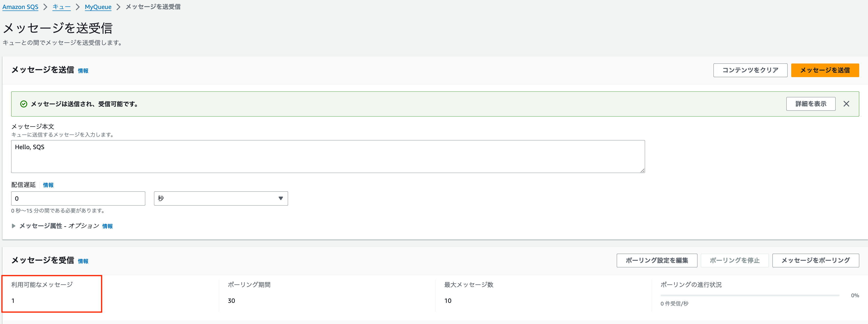Navigate to Amazon SQS via breadcrumb

[x=20, y=7]
